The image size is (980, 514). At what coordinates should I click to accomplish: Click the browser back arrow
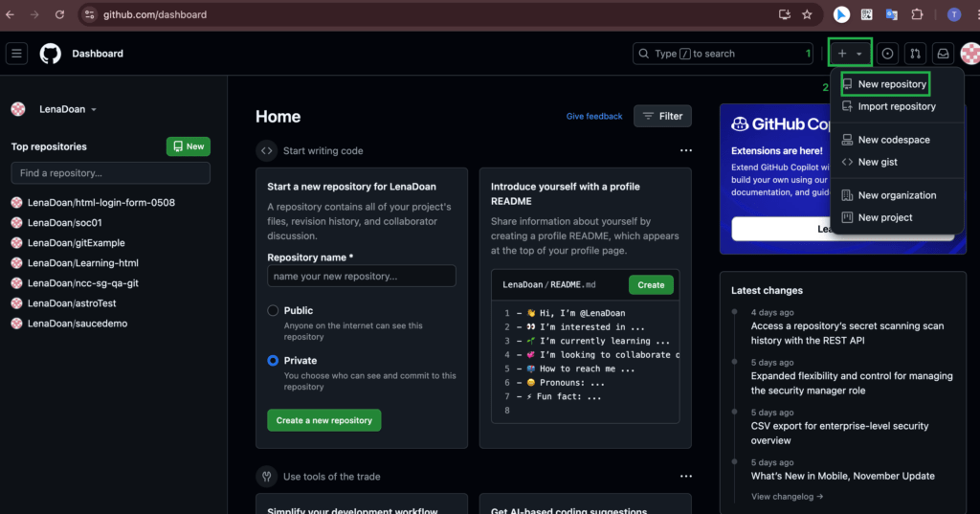coord(10,14)
